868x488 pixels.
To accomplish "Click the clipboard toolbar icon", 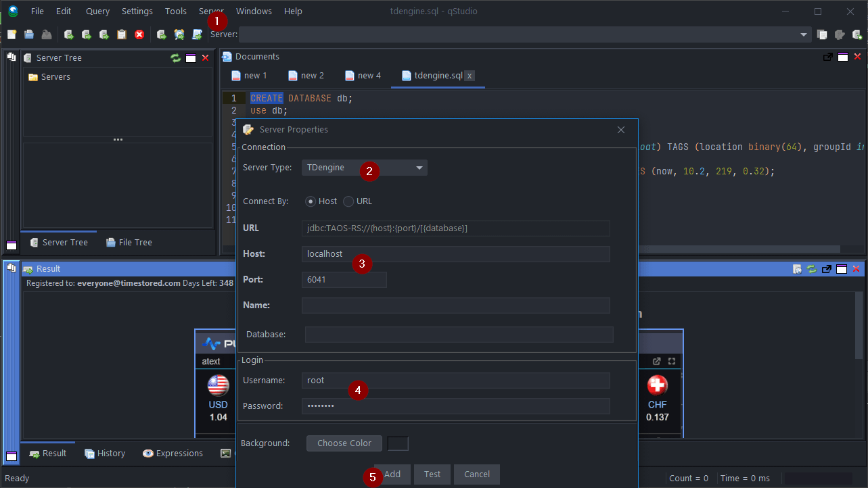I will 122,34.
